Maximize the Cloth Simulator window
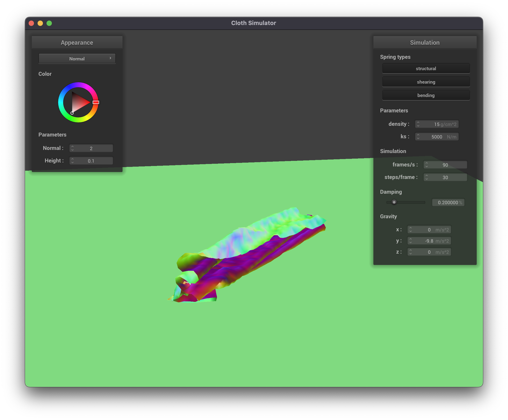This screenshot has width=508, height=420. tap(49, 23)
